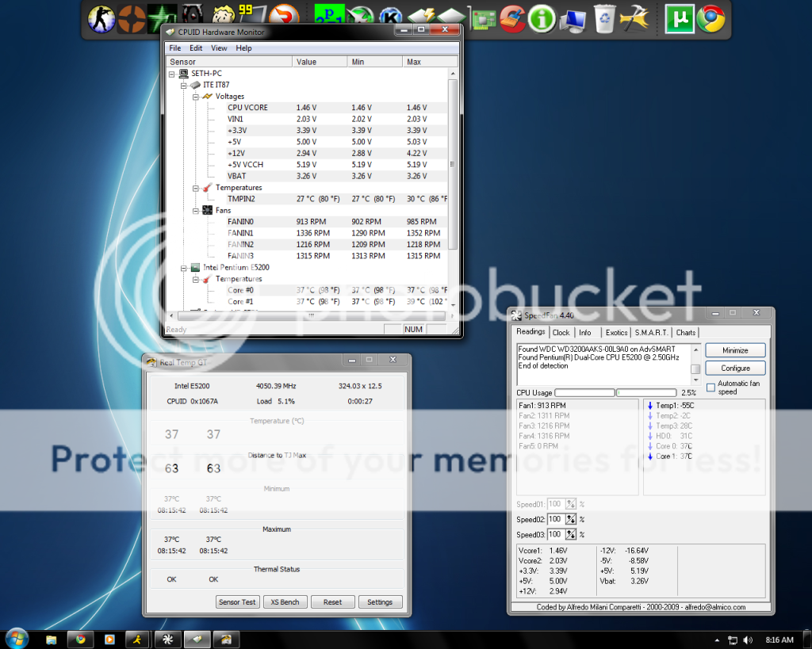Open the View menu in CPUID Hardware Monitor
812x649 pixels.
point(219,48)
